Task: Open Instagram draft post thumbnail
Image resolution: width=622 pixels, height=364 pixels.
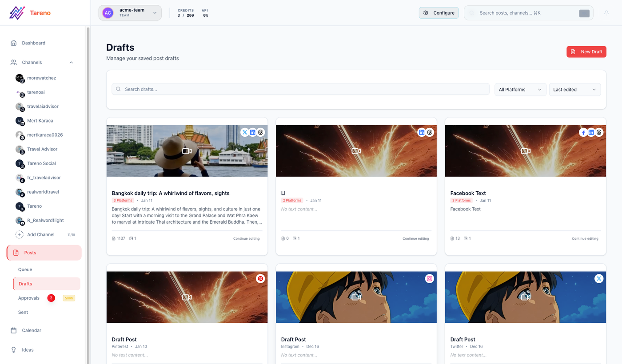Action: pos(356,297)
